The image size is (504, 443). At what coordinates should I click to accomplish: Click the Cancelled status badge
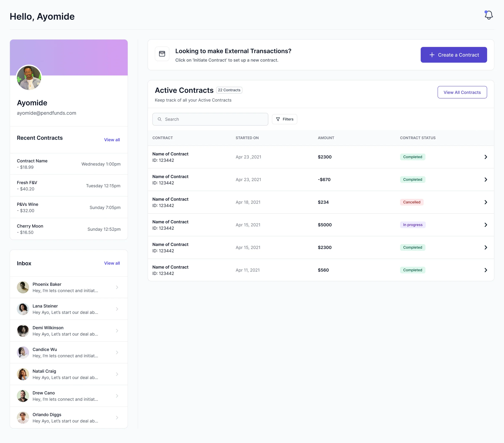412,202
